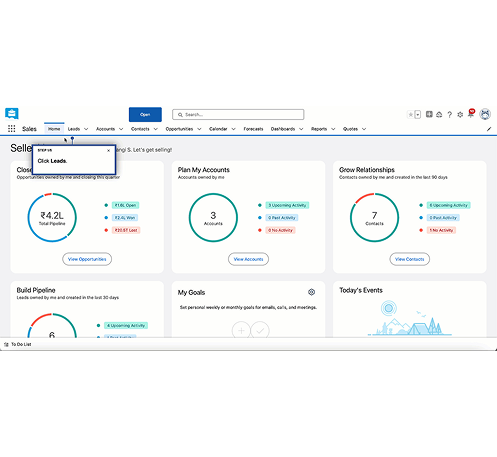
Task: Open the help question mark icon
Action: click(x=450, y=115)
